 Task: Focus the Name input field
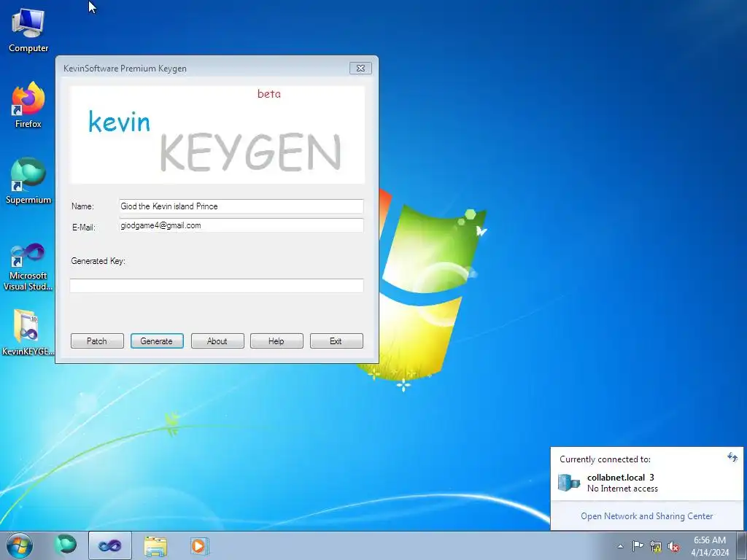[x=241, y=206]
